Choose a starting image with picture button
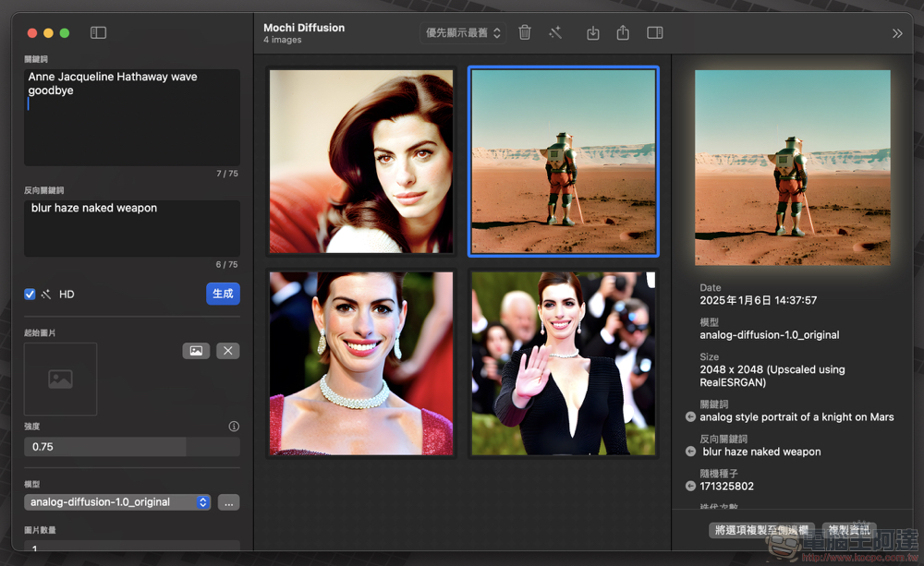924x566 pixels. (x=196, y=351)
